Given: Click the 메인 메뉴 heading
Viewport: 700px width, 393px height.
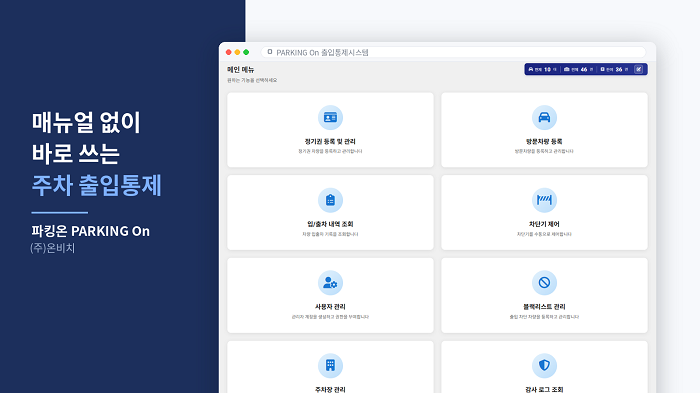Looking at the screenshot, I should click(x=241, y=69).
